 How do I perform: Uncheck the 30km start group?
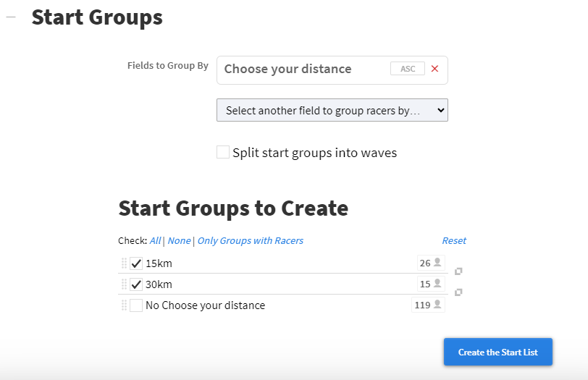pos(136,284)
